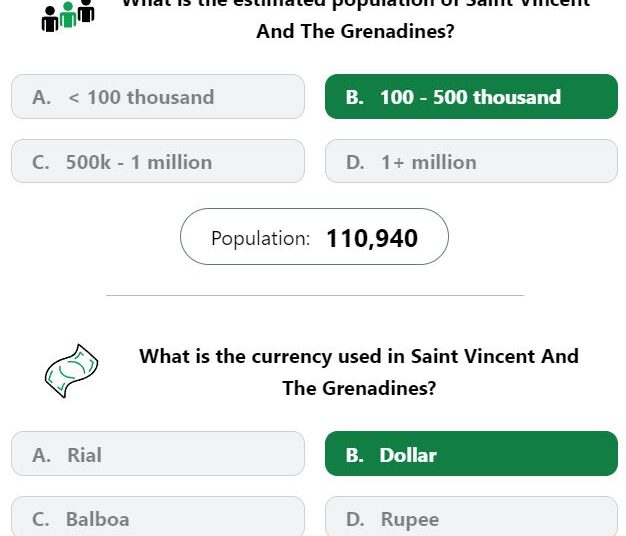Click the letter D beside Rupee
Image resolution: width=626 pixels, height=536 pixels.
[355, 520]
